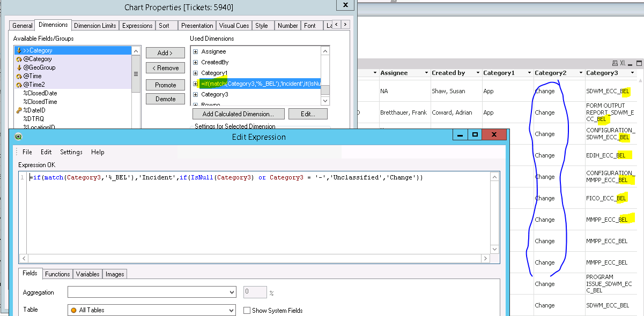Maximize the table chart object

(639, 63)
